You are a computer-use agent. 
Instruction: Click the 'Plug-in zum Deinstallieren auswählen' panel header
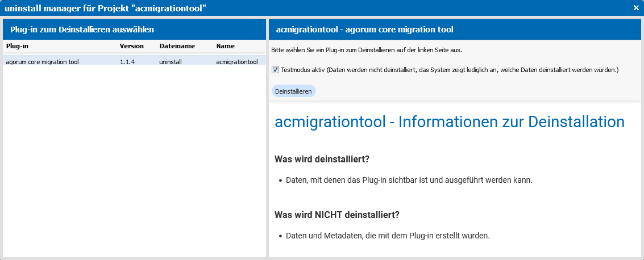[134, 30]
